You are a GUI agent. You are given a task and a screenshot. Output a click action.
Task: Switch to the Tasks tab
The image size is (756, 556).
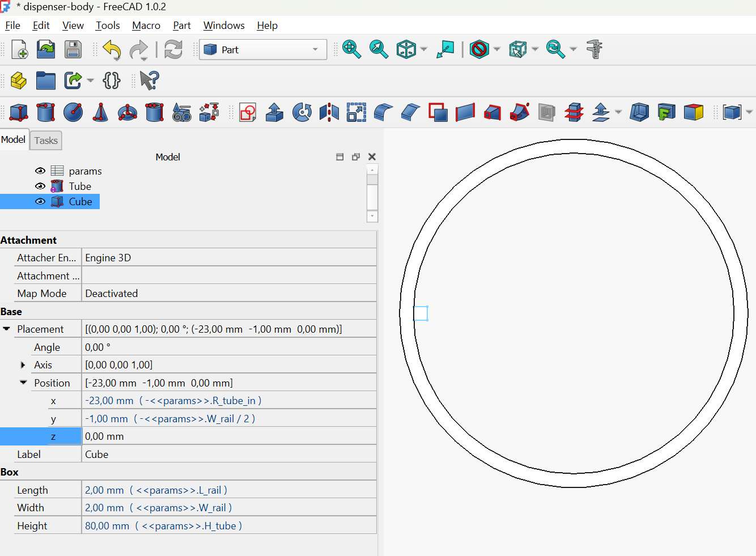point(46,141)
